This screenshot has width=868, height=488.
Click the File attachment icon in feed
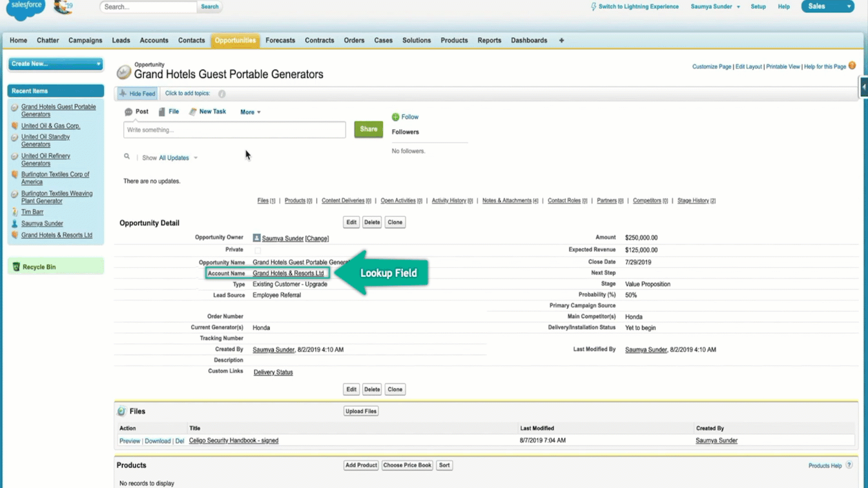click(162, 112)
